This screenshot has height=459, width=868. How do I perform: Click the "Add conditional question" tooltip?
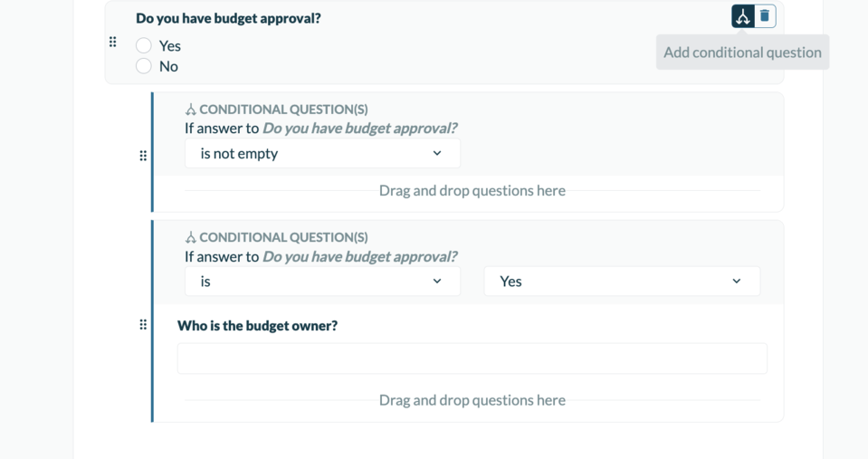742,53
